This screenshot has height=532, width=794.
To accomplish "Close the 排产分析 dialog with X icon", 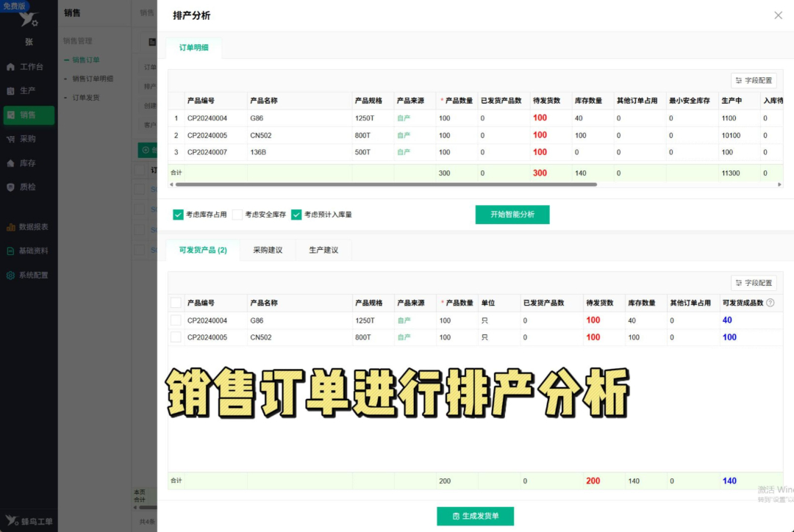I will click(x=779, y=15).
